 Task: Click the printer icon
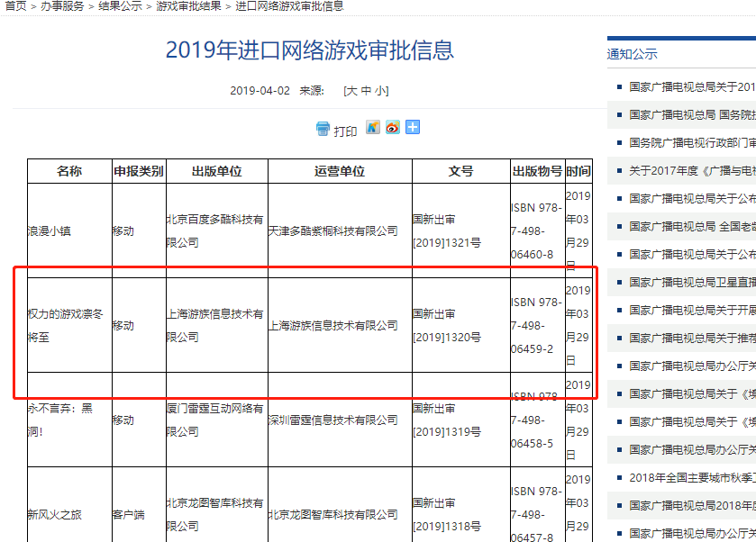323,129
